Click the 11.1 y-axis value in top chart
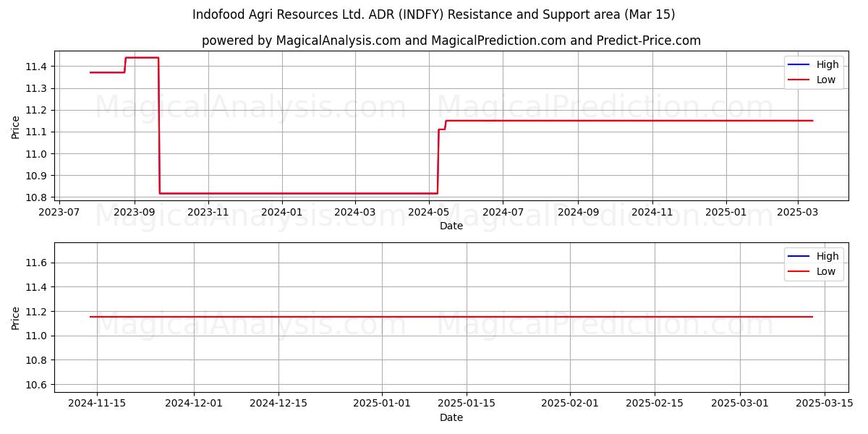 point(37,132)
